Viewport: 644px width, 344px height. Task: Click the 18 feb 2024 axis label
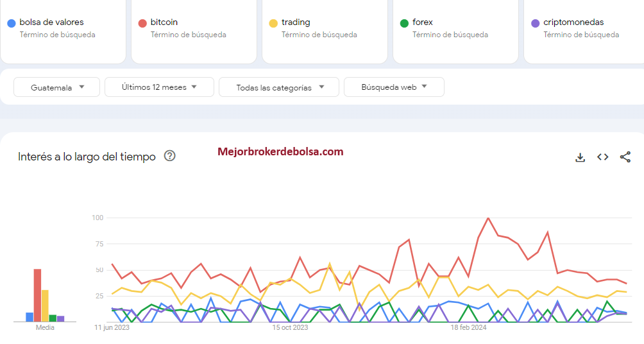point(468,327)
